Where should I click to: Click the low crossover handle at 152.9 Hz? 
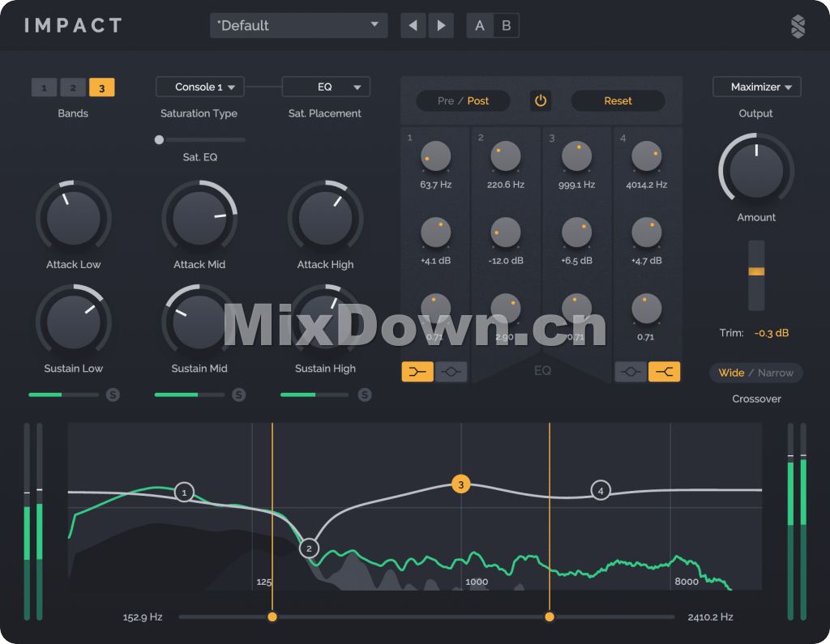(272, 616)
